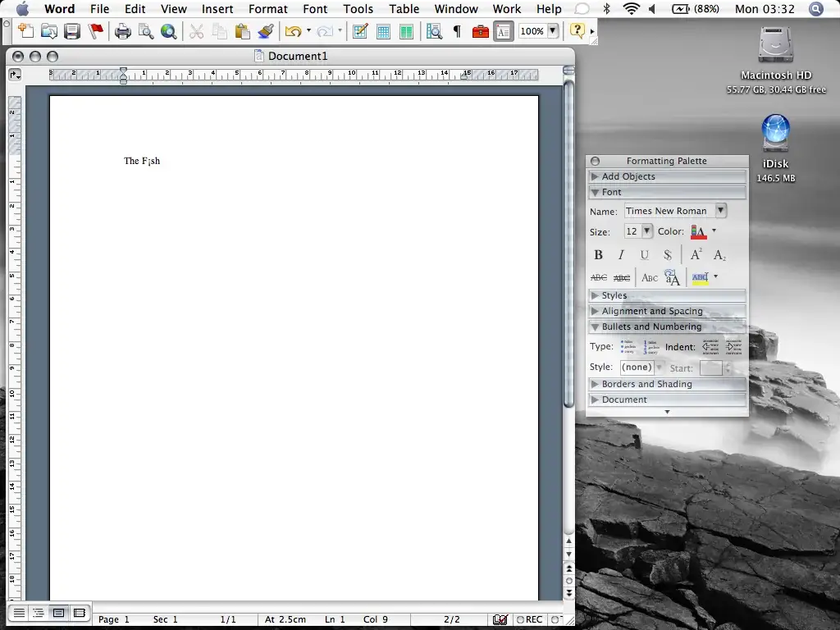Toggle bold formatting

point(598,254)
